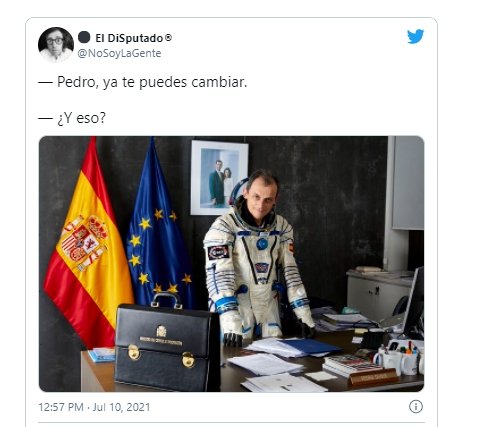Screen dimensions: 498x427
Task: Visit the @NoSoyLaGente handle
Action: [x=119, y=53]
